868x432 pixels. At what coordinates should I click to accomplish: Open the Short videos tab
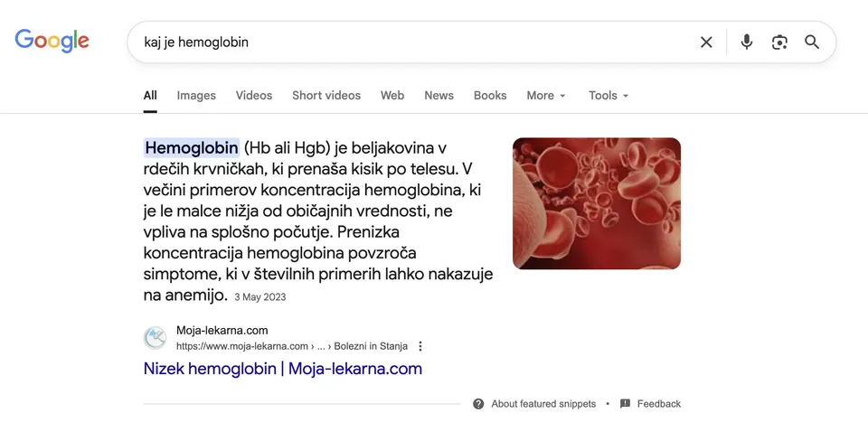click(x=326, y=95)
